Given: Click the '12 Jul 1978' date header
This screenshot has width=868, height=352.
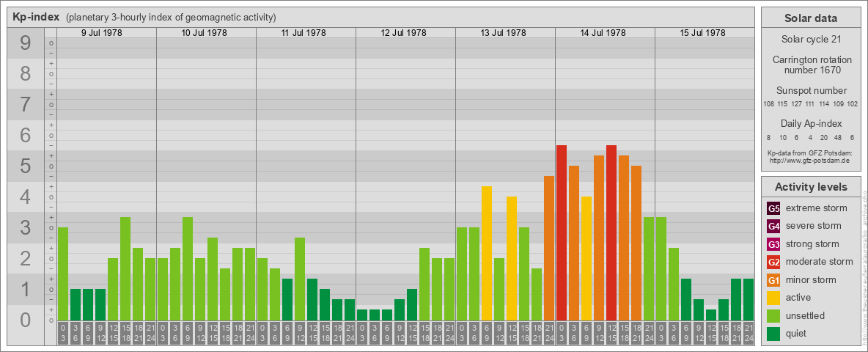Looking at the screenshot, I should click(x=403, y=33).
